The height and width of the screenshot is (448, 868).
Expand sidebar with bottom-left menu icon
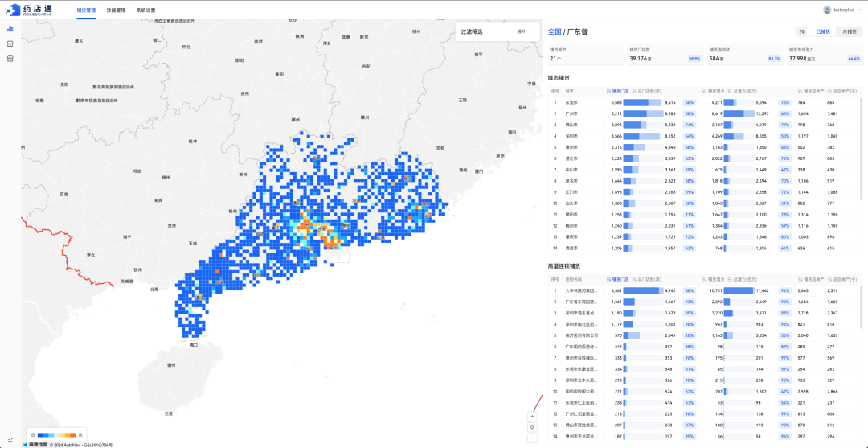coord(10,438)
